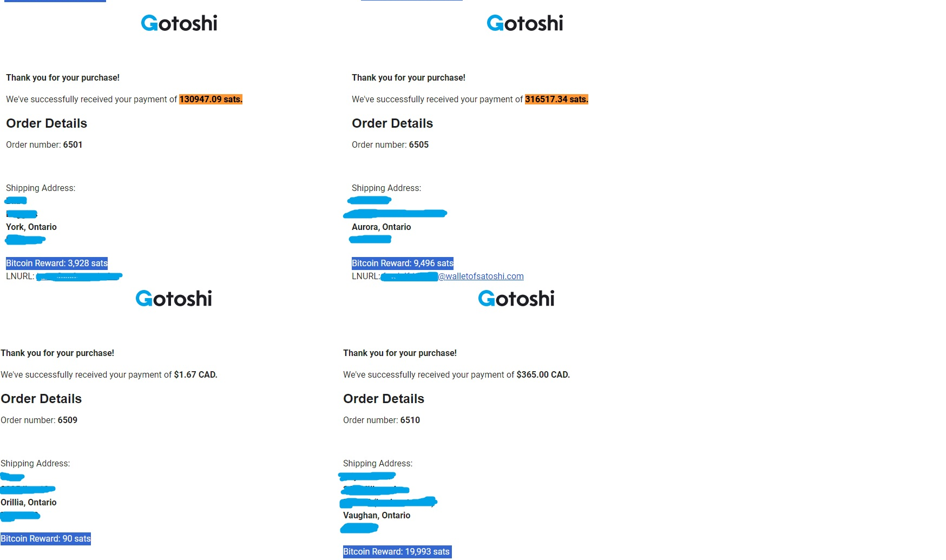The height and width of the screenshot is (560, 946).
Task: Click order number 6509
Action: coord(67,420)
